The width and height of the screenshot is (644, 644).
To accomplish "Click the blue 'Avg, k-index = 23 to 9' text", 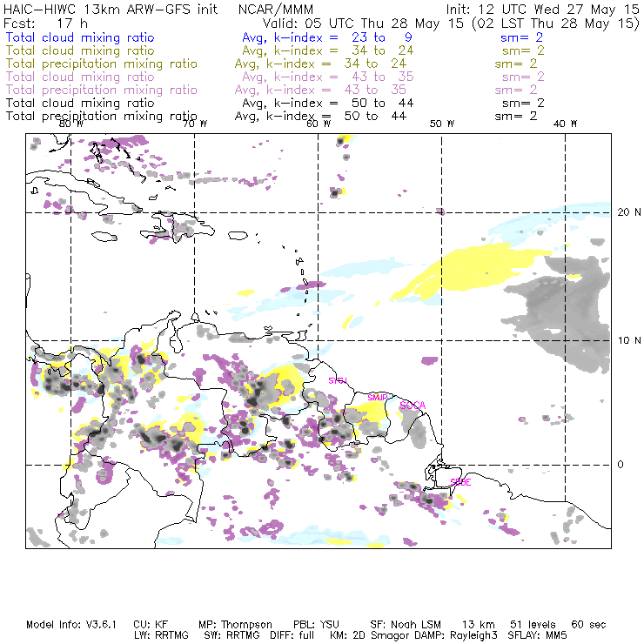I will click(327, 37).
